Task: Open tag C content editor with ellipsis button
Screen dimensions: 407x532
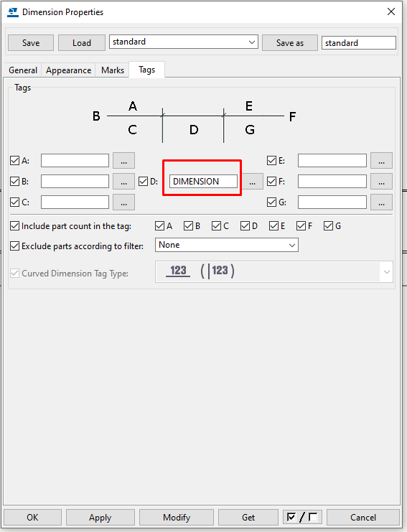Action: 123,202
